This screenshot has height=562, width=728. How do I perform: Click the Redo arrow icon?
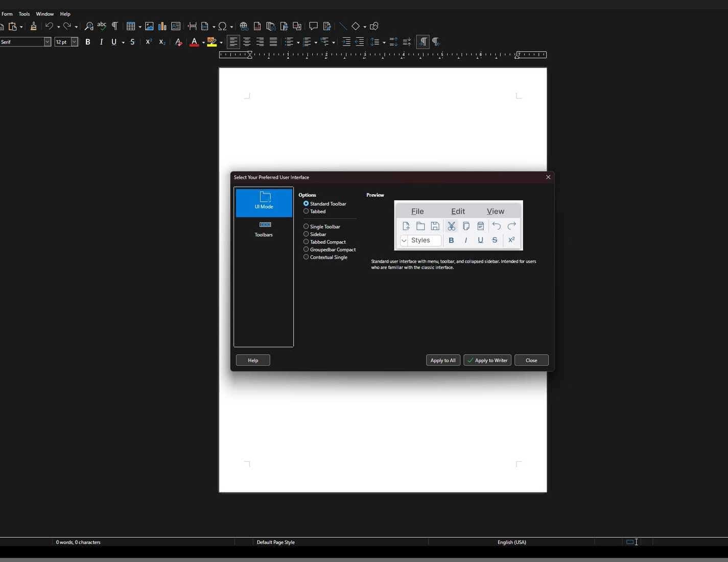67,26
